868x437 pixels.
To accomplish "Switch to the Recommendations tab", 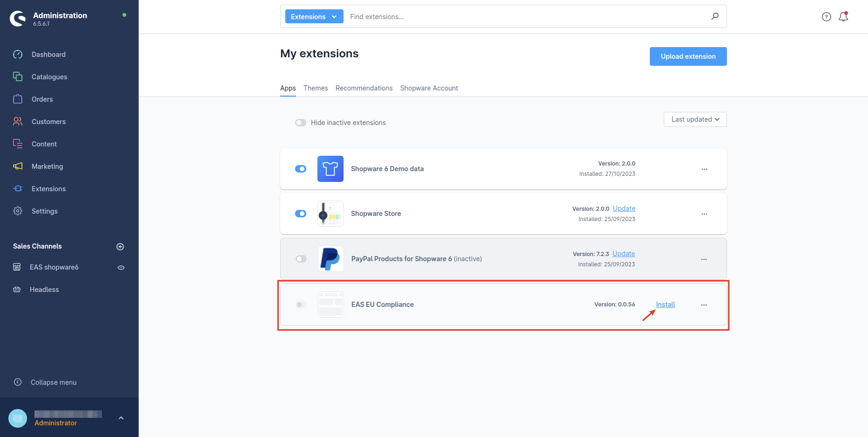I will coord(364,88).
